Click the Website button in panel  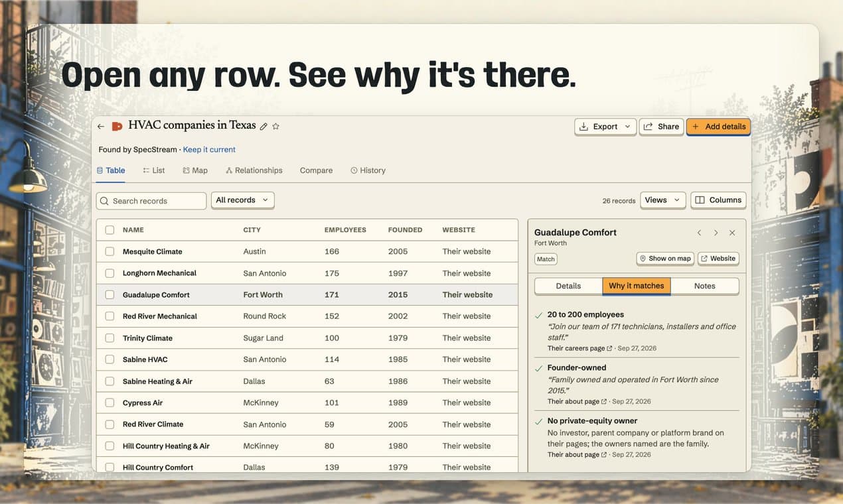(x=718, y=259)
